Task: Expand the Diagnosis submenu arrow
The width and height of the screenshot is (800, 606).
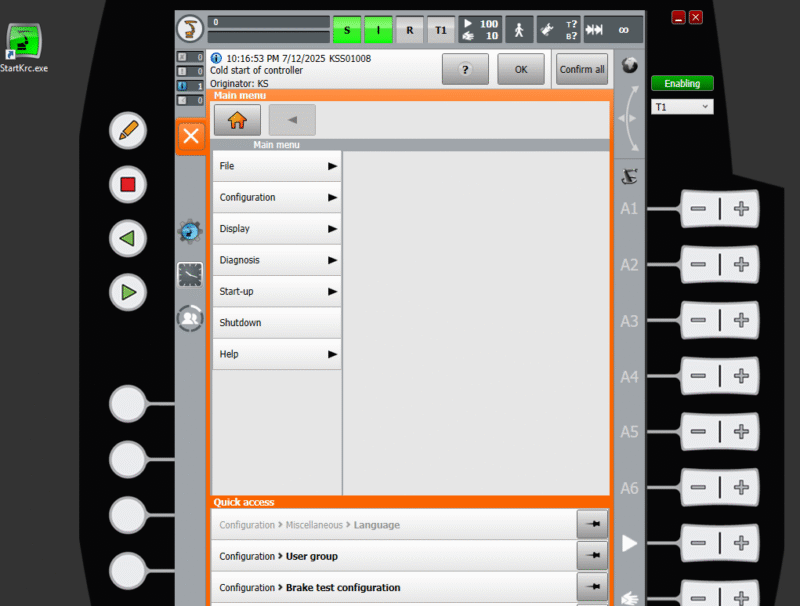Action: [332, 260]
